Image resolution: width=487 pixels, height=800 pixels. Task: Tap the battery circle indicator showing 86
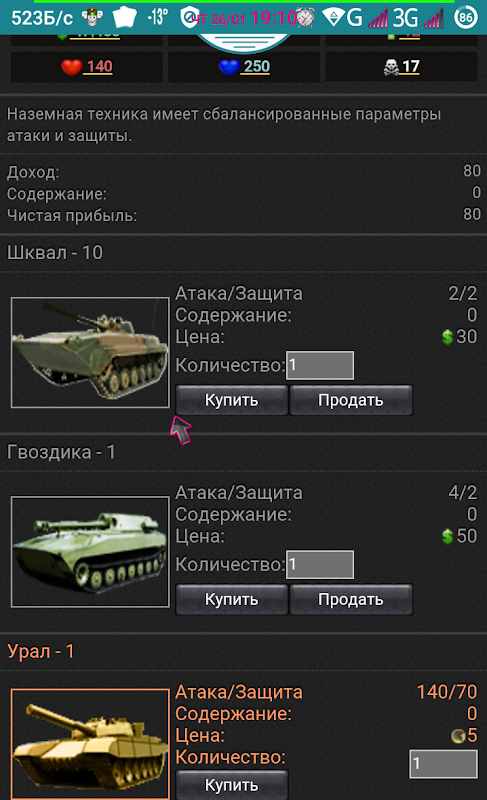[466, 18]
